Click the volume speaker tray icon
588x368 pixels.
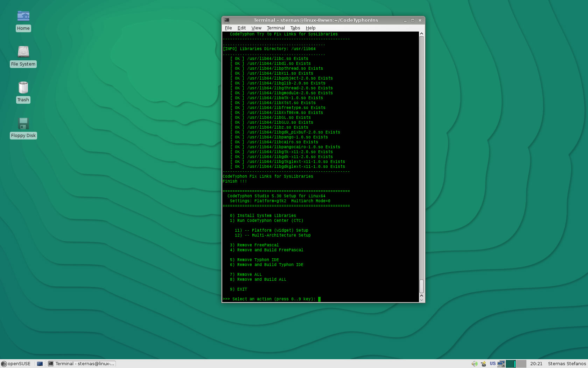(474, 364)
